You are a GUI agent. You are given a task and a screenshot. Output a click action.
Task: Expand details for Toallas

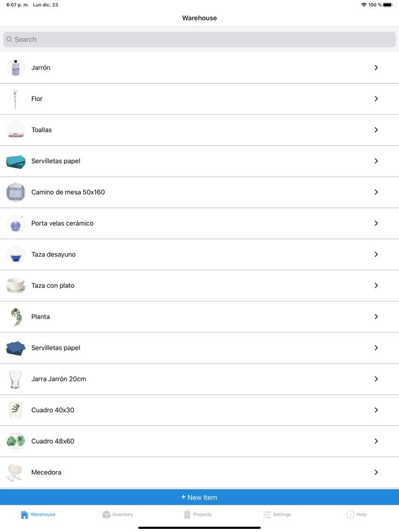coord(376,130)
